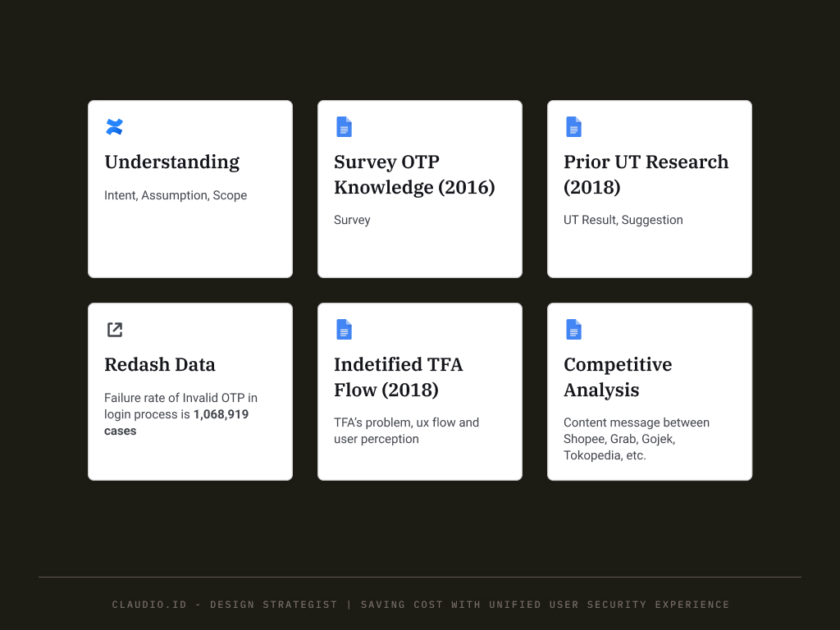Click the document icon above Prior UT Research
Viewport: 840px width, 630px height.
573,127
